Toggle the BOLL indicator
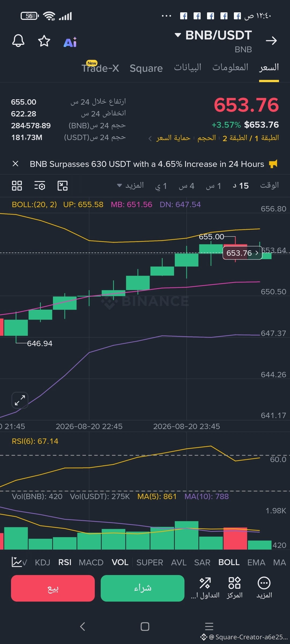The width and height of the screenshot is (290, 644). coord(229,562)
